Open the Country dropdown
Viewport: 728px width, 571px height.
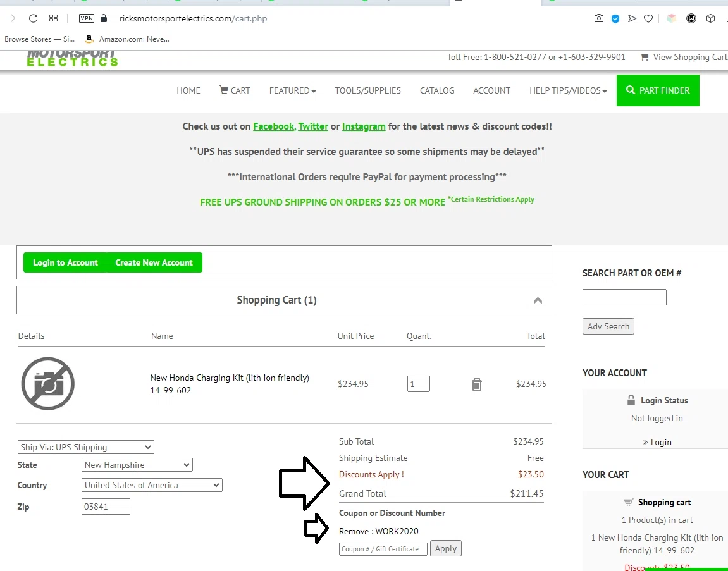152,485
